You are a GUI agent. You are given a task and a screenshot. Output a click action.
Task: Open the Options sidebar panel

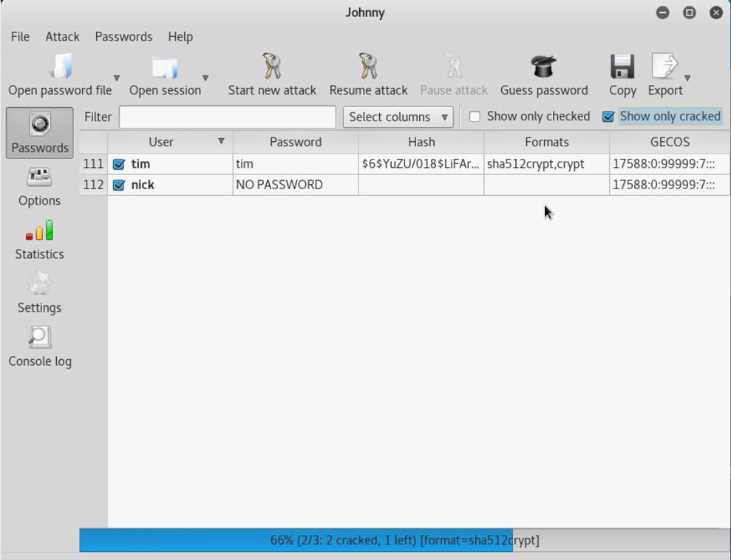point(40,188)
